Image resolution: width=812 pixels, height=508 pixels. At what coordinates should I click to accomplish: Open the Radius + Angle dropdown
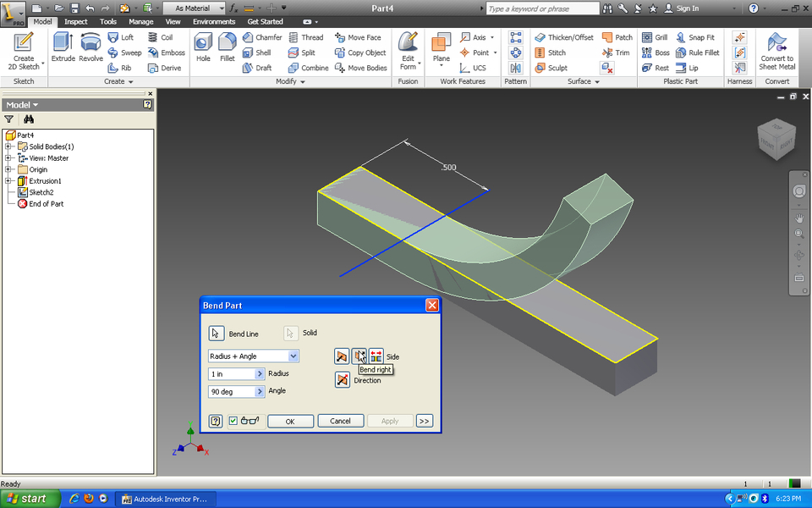point(293,356)
